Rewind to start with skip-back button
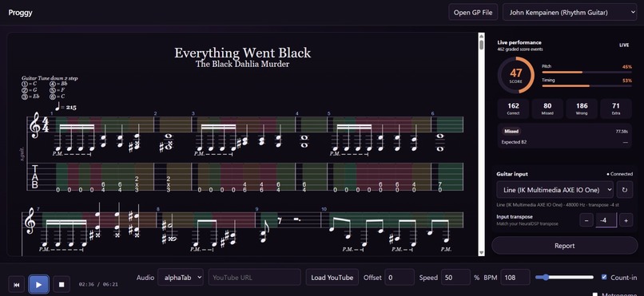 pyautogui.click(x=17, y=285)
